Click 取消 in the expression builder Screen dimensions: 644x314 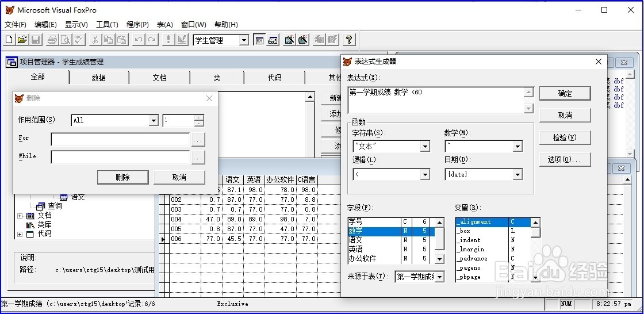tap(565, 116)
